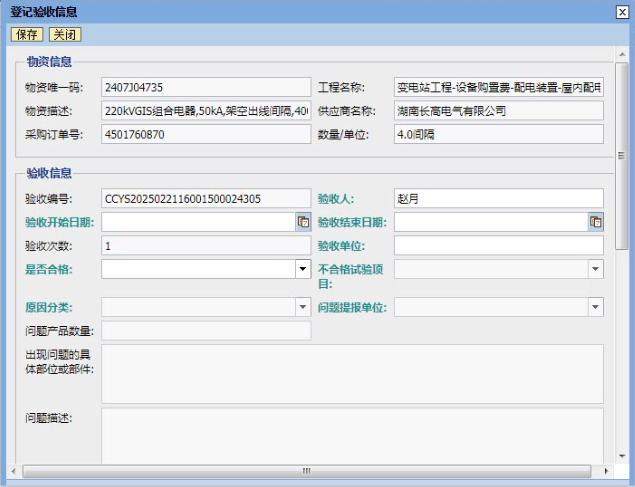Open the 原因分类 dropdown list
Screen dimensions: 635x487
point(303,307)
